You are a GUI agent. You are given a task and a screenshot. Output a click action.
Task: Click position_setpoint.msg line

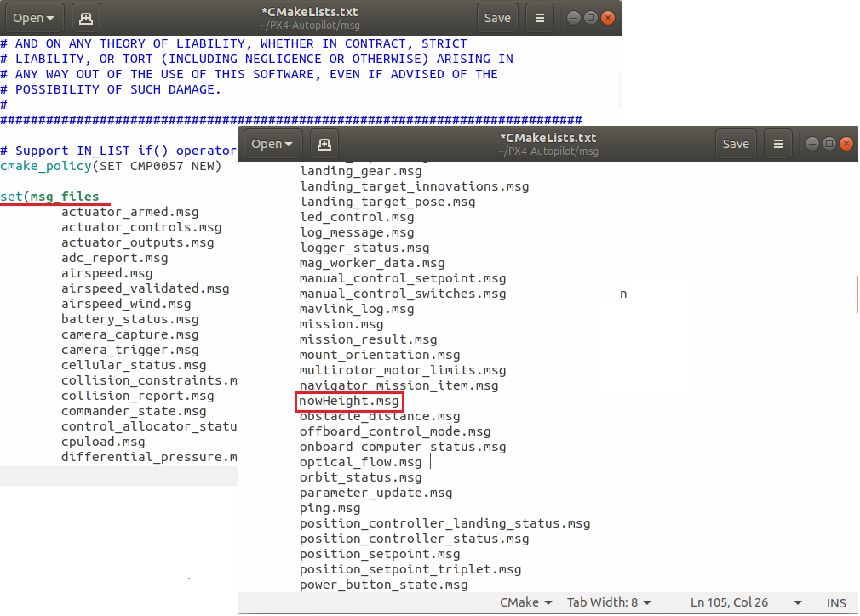click(380, 555)
